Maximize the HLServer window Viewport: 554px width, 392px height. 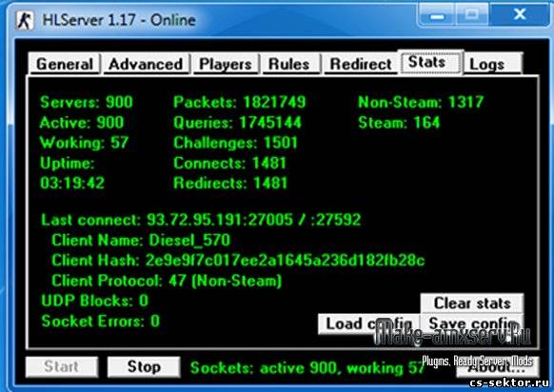click(x=473, y=15)
